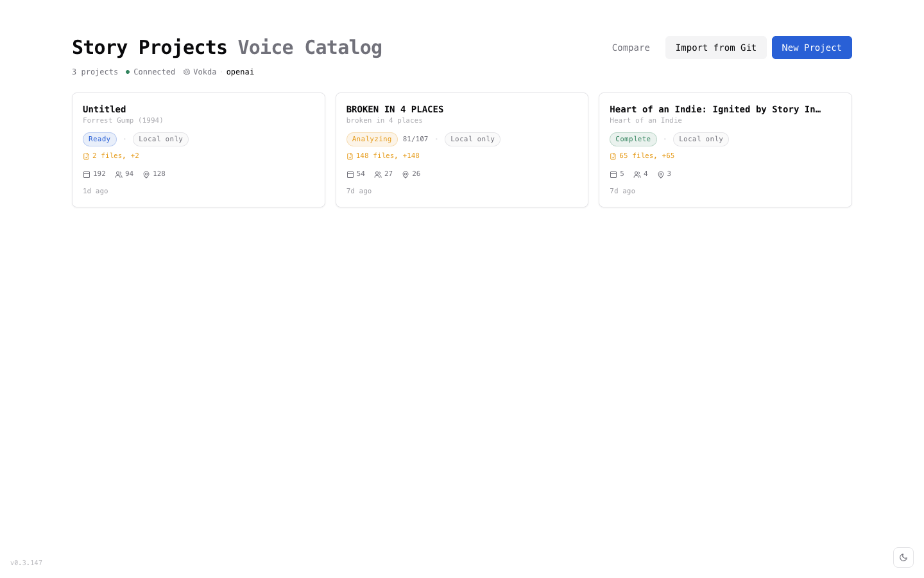Click the Vokda settings gear icon
This screenshot has width=924, height=578.
tap(187, 72)
